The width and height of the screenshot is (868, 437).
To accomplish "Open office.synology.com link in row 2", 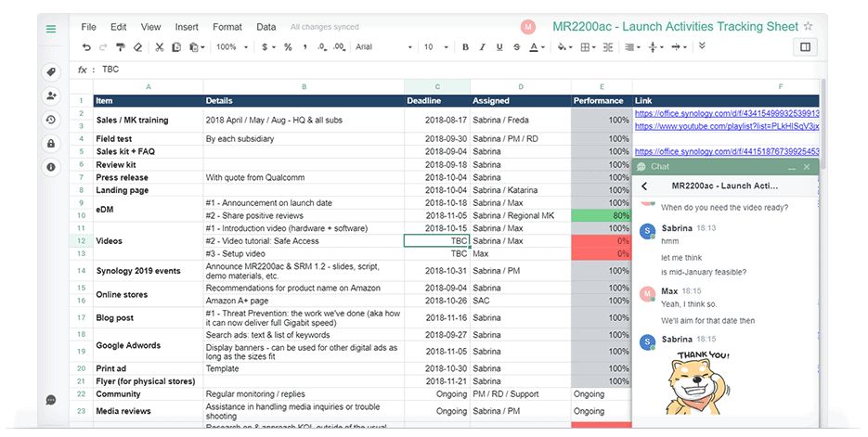I will (x=727, y=113).
